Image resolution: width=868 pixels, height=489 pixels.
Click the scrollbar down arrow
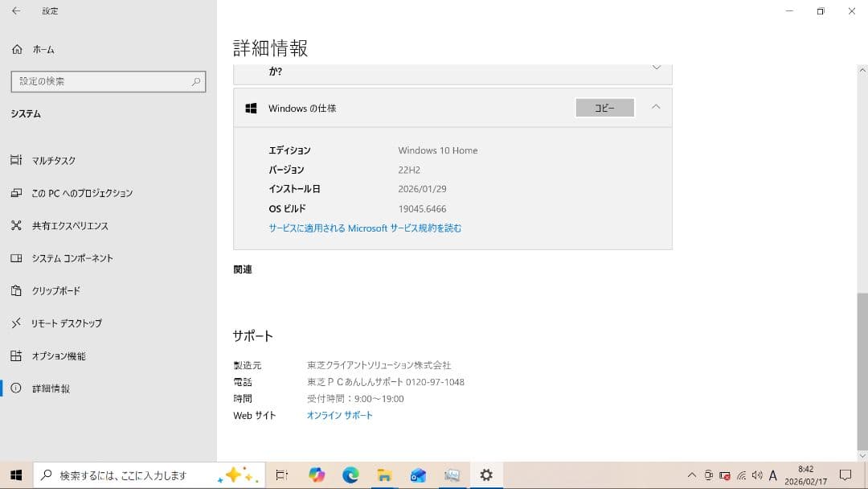pyautogui.click(x=862, y=456)
